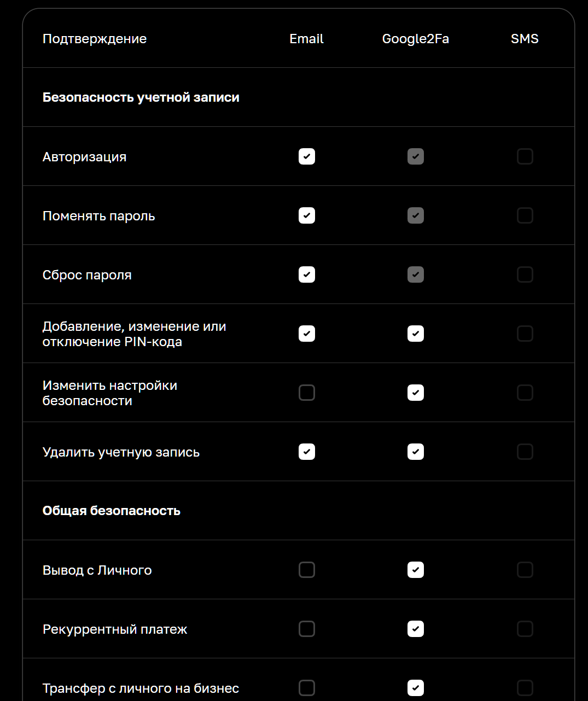Enable Email for Трансфер с личного на бизнес
This screenshot has width=588, height=701.
point(307,688)
